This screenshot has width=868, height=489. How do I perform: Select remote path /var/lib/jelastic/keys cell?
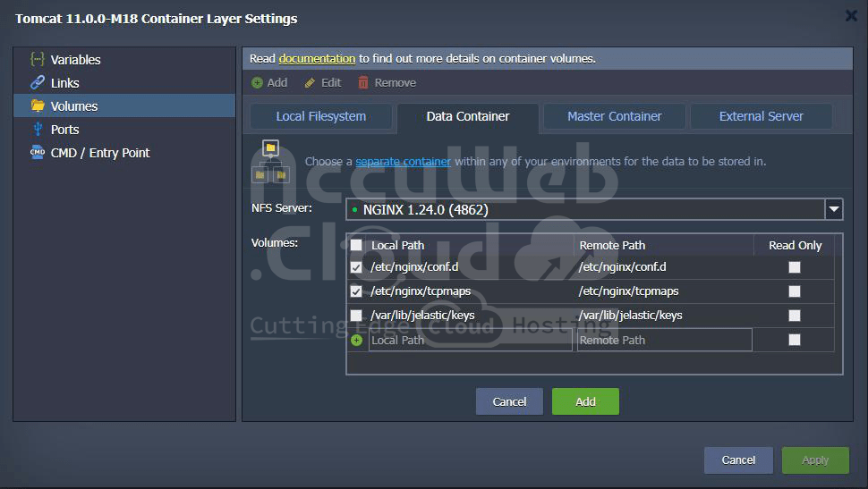631,316
